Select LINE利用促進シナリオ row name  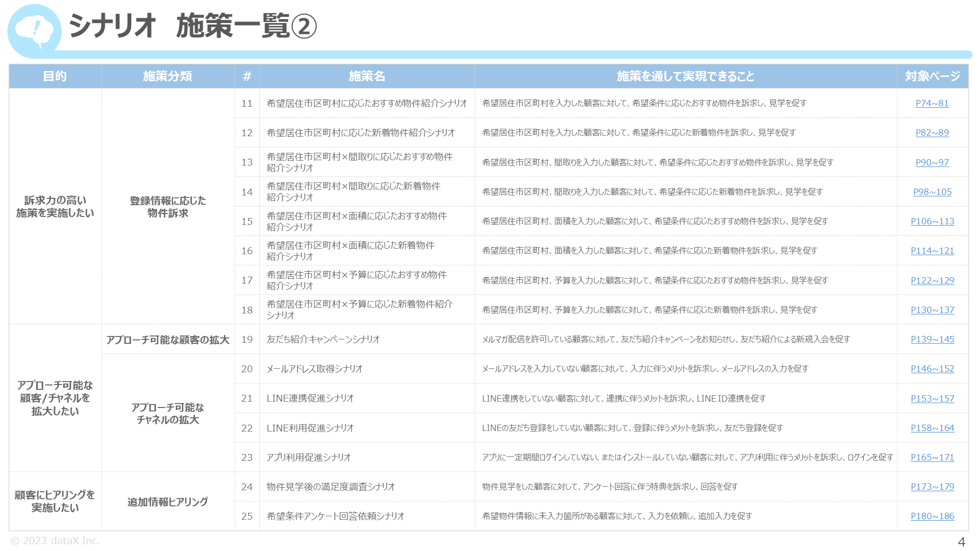310,428
